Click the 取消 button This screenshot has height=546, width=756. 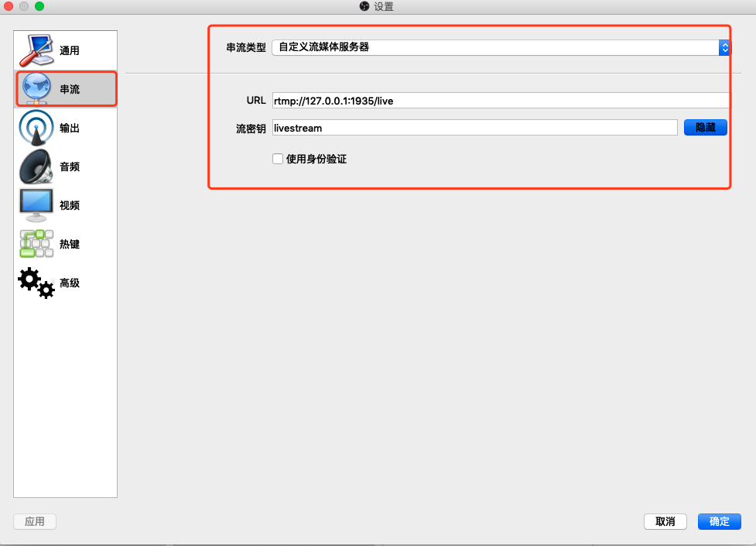(x=665, y=521)
